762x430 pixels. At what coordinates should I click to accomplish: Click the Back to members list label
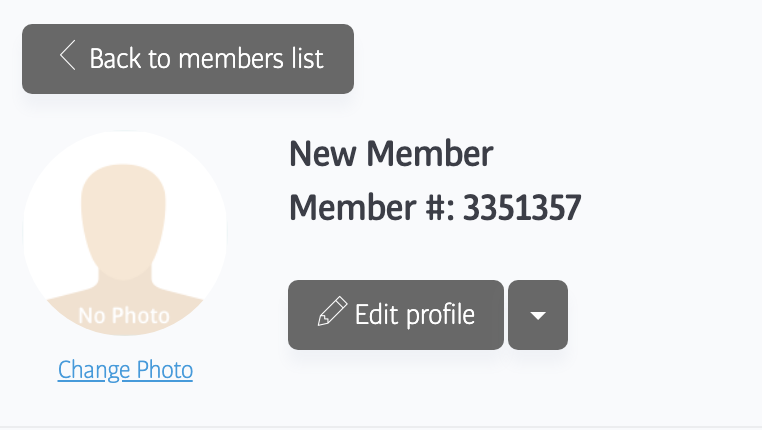(x=206, y=58)
